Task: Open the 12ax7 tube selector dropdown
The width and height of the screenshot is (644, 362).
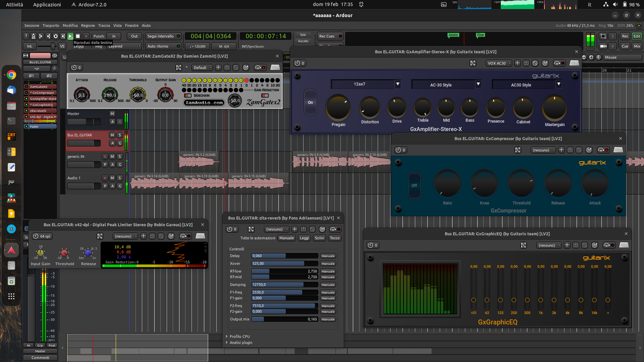Action: 366,84
